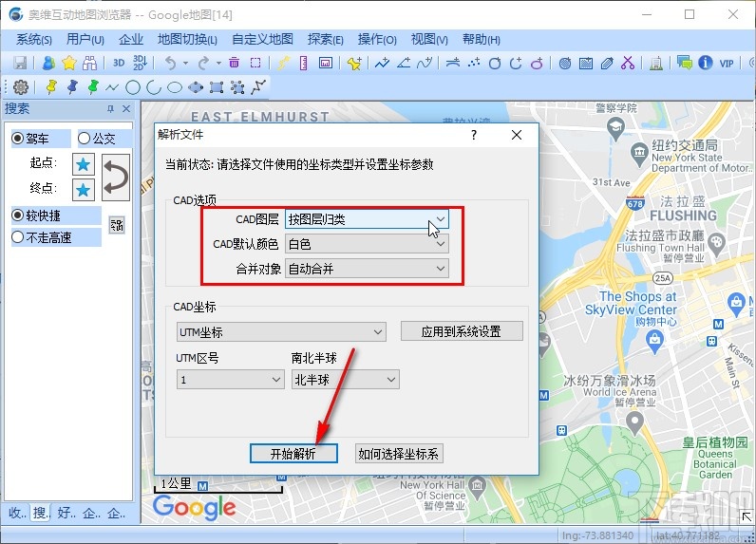
Task: Click the purple ruler measure icon
Action: [x=303, y=63]
